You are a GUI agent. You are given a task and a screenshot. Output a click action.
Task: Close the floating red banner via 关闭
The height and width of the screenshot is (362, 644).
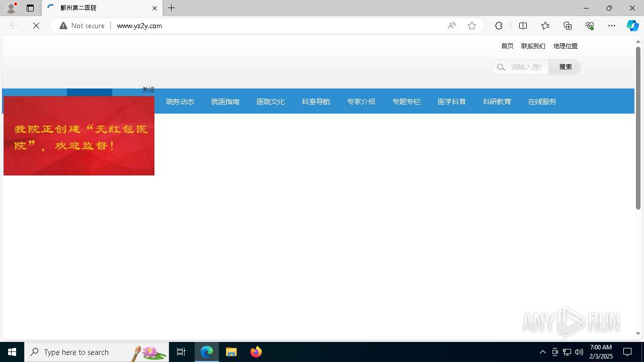click(x=148, y=89)
